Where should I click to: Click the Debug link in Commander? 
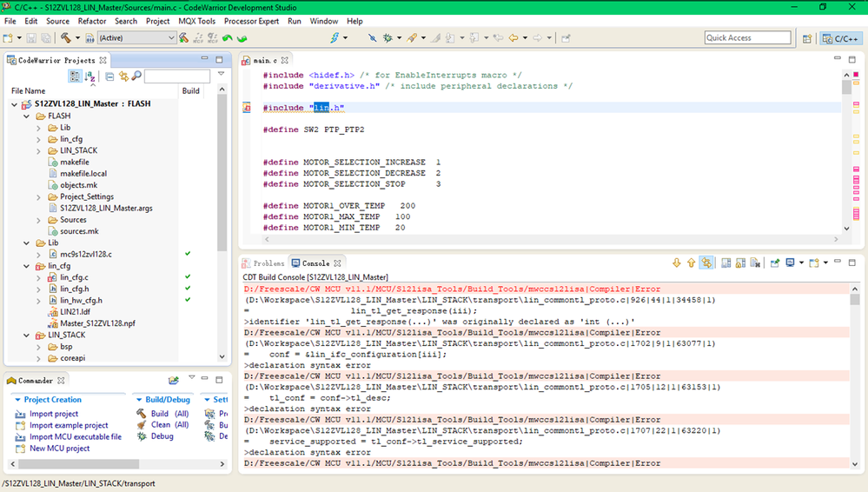162,436
